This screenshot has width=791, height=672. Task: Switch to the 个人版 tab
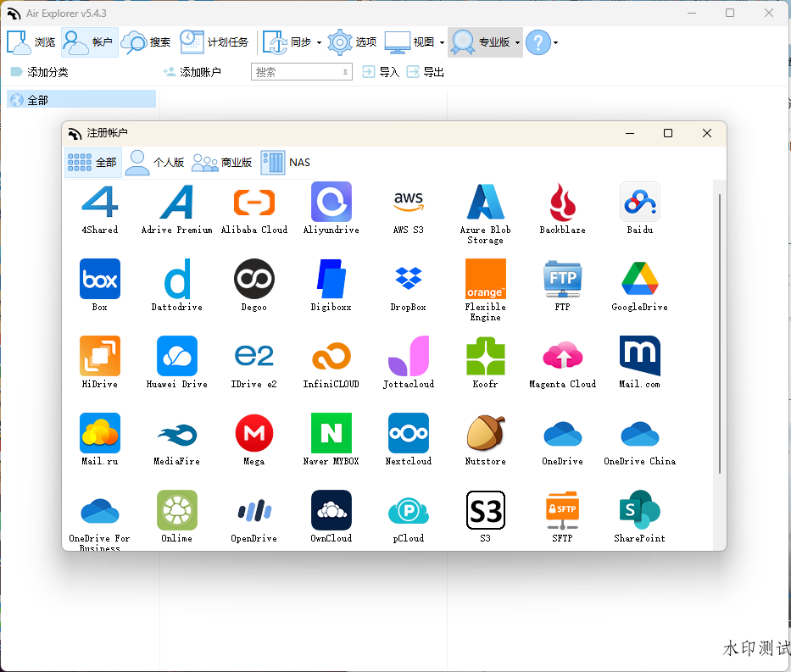coord(154,163)
